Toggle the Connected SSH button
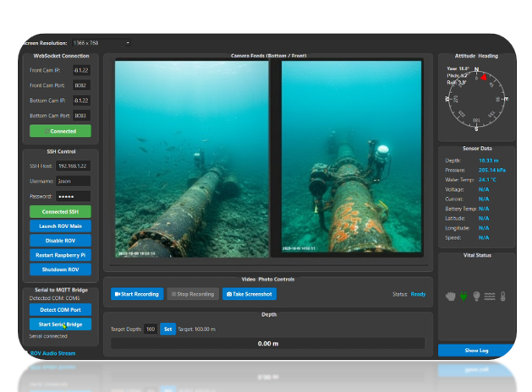532x392 pixels. [60, 212]
